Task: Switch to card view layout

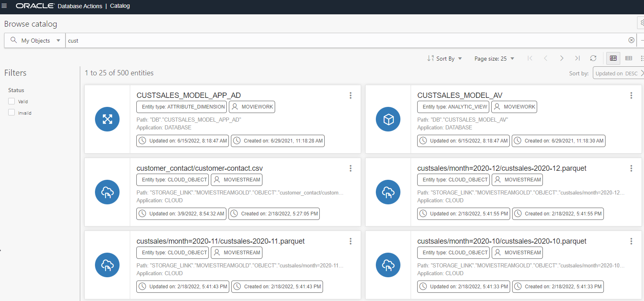Action: 613,58
